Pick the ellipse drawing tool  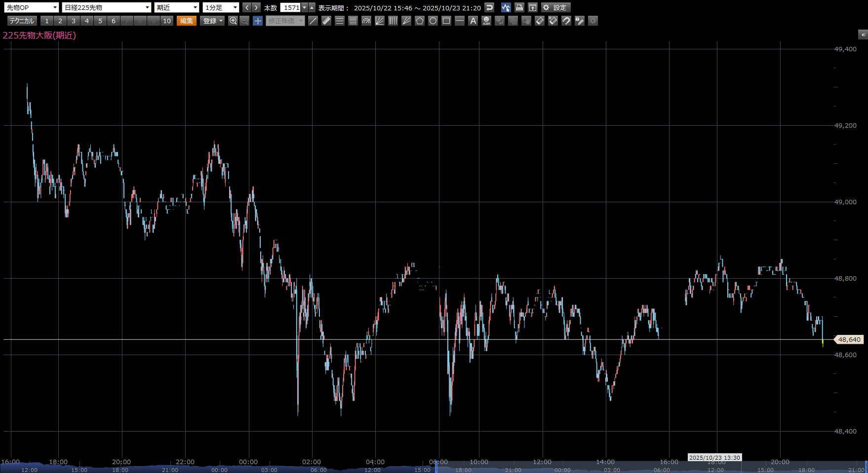click(433, 21)
